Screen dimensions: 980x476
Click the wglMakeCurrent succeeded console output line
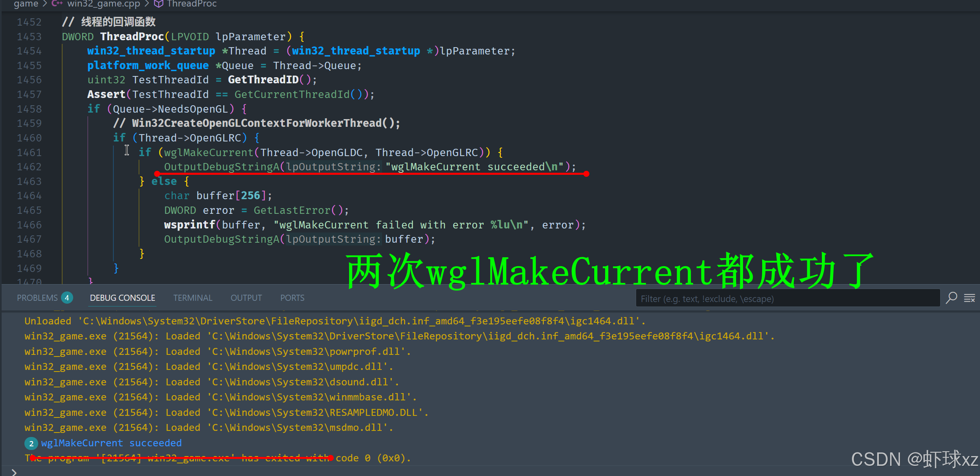pos(111,443)
